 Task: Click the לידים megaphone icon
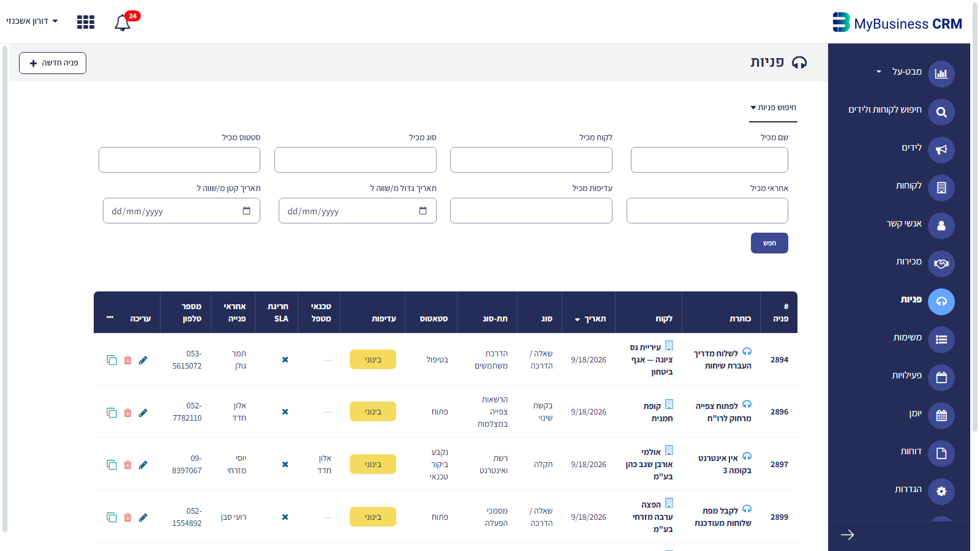coord(941,150)
